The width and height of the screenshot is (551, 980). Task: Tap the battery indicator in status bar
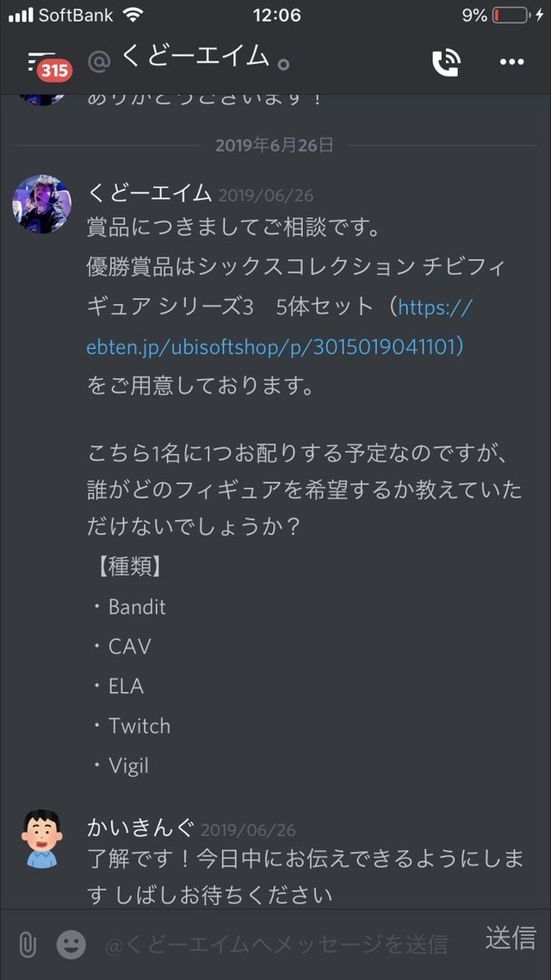[x=511, y=15]
